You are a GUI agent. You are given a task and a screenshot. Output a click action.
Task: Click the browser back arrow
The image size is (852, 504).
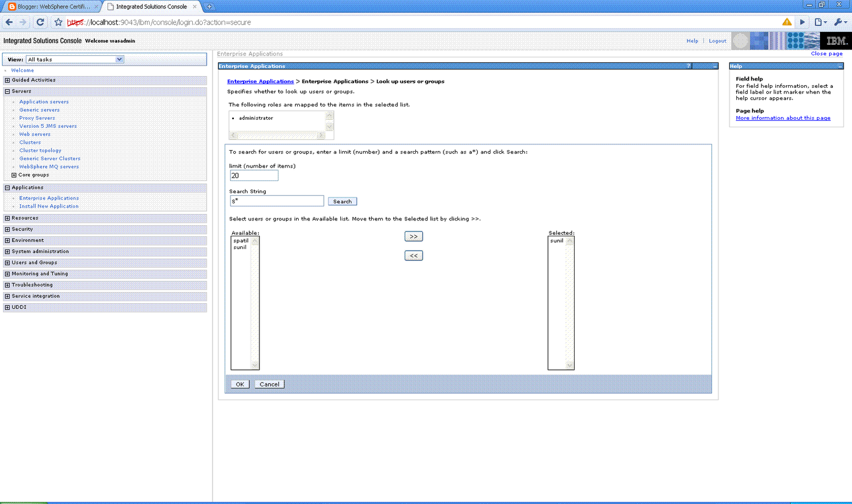[9, 22]
